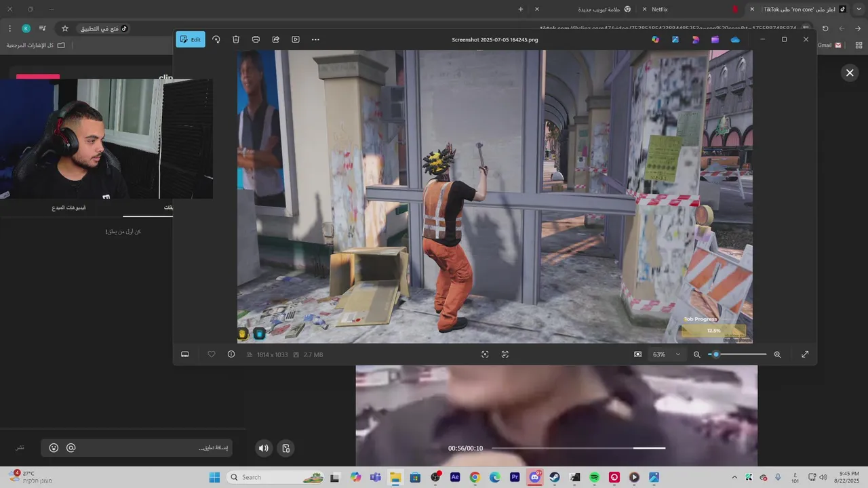Click the Quick actions face scan icon
Screen dimensions: 868x488
pos(485,354)
